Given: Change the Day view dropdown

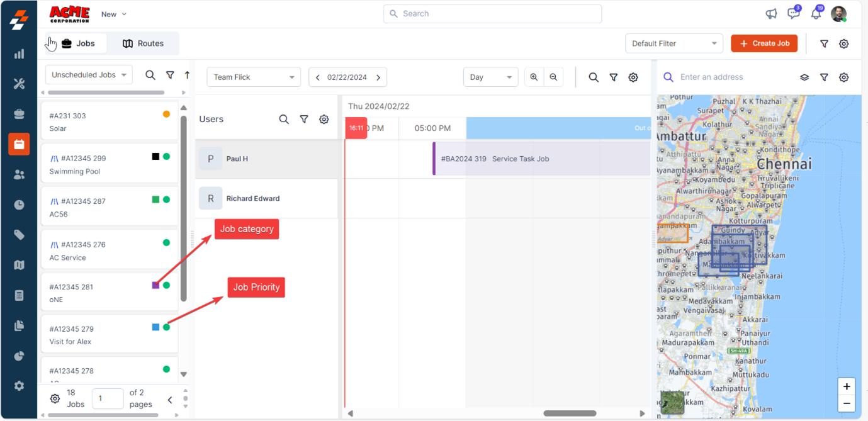Looking at the screenshot, I should pyautogui.click(x=490, y=77).
